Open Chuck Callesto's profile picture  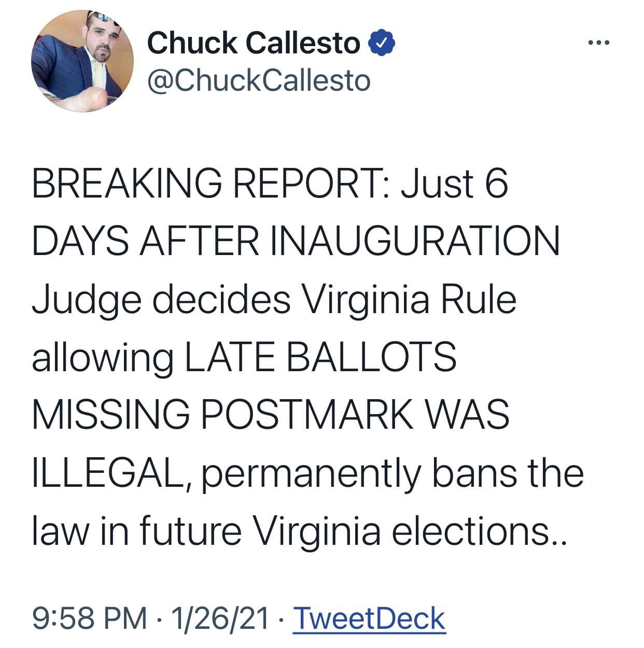click(x=82, y=61)
